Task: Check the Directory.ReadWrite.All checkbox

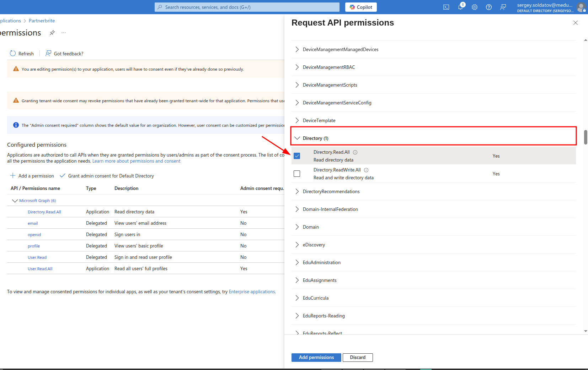Action: pyautogui.click(x=297, y=174)
